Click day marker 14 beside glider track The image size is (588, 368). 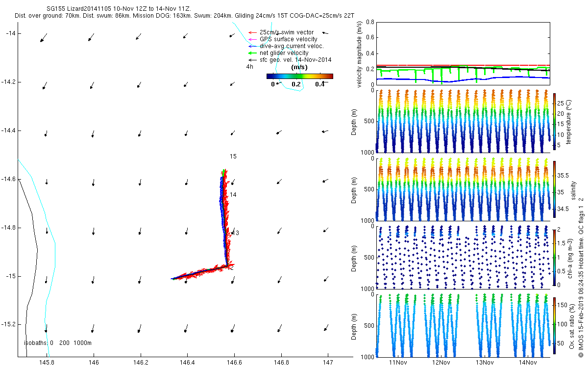[233, 195]
